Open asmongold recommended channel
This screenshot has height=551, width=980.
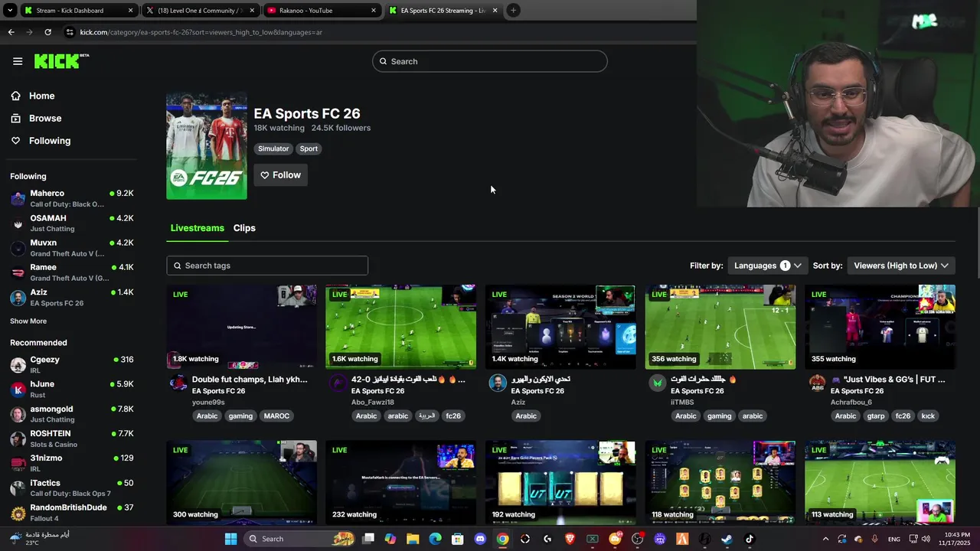72,414
